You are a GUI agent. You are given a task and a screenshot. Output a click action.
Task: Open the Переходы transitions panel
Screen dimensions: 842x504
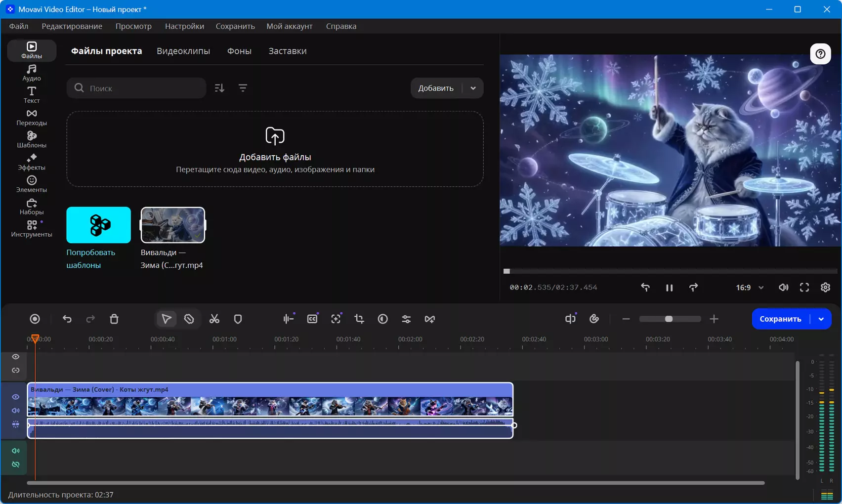(32, 118)
